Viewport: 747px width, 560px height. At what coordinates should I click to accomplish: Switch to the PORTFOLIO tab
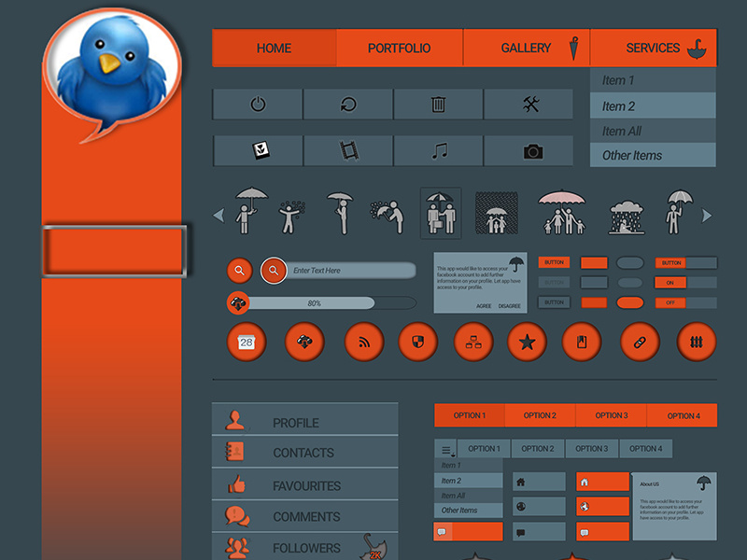point(400,48)
